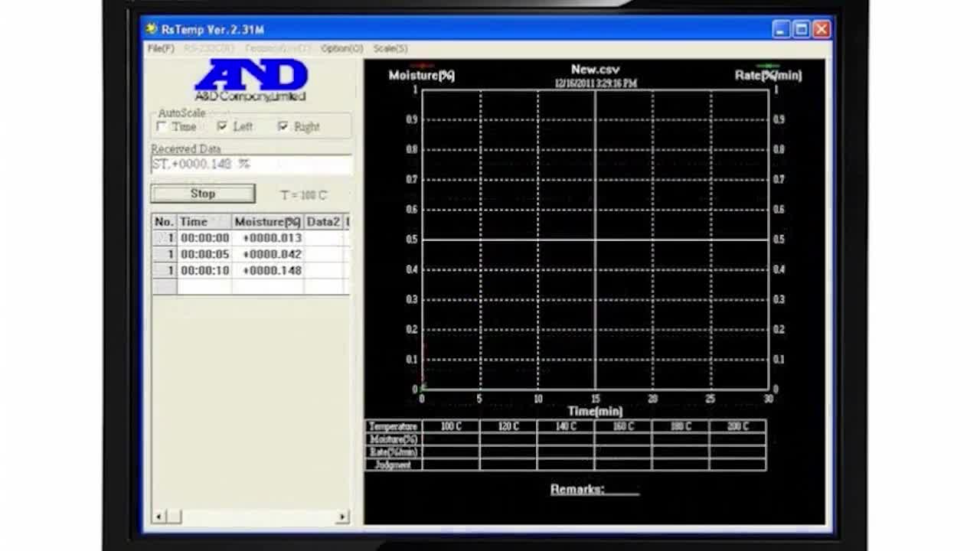The height and width of the screenshot is (551, 980).
Task: Select the Data2 column header
Action: point(323,222)
